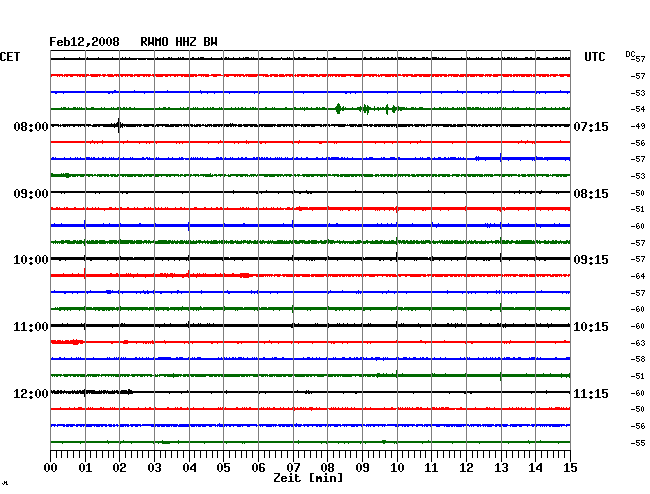Select the 11:00 CET time label
This screenshot has width=650, height=494.
31,327
